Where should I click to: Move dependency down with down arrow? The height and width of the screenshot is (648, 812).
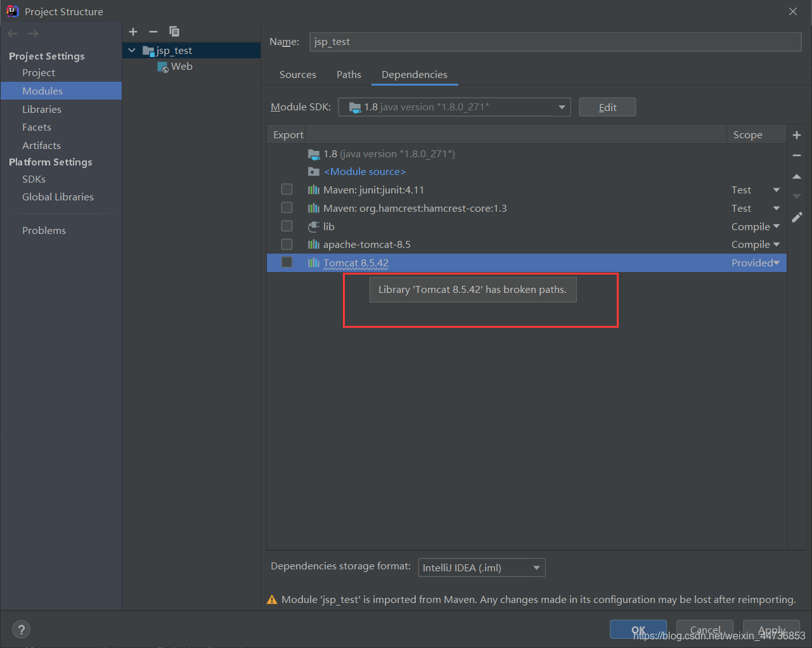(x=797, y=197)
